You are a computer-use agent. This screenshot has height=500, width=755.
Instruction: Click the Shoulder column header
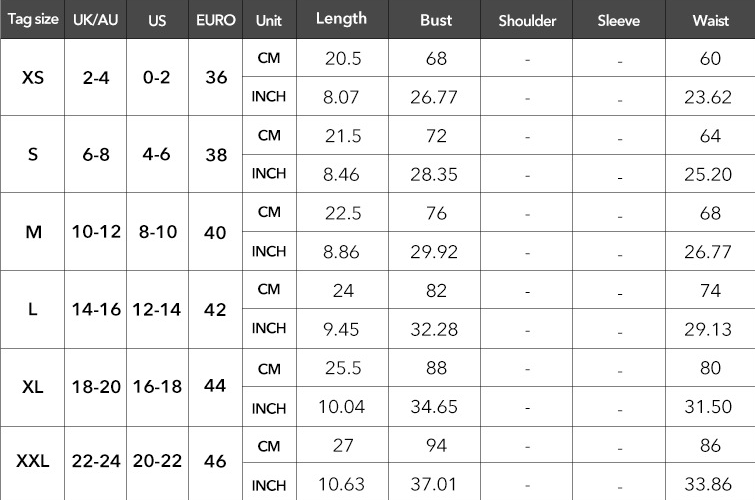[527, 20]
